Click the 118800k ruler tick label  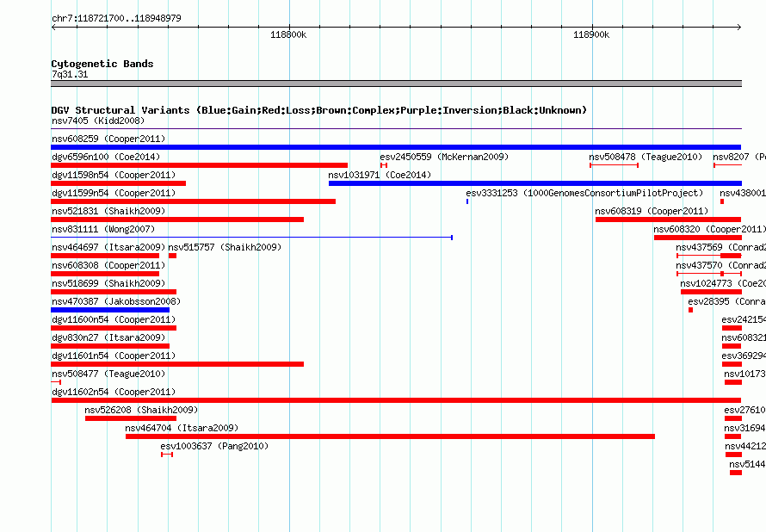[288, 34]
